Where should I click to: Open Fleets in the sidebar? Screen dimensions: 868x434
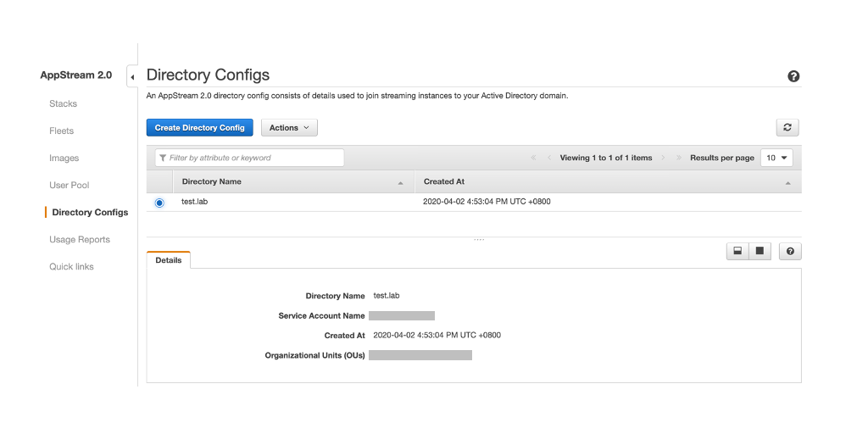click(x=61, y=131)
